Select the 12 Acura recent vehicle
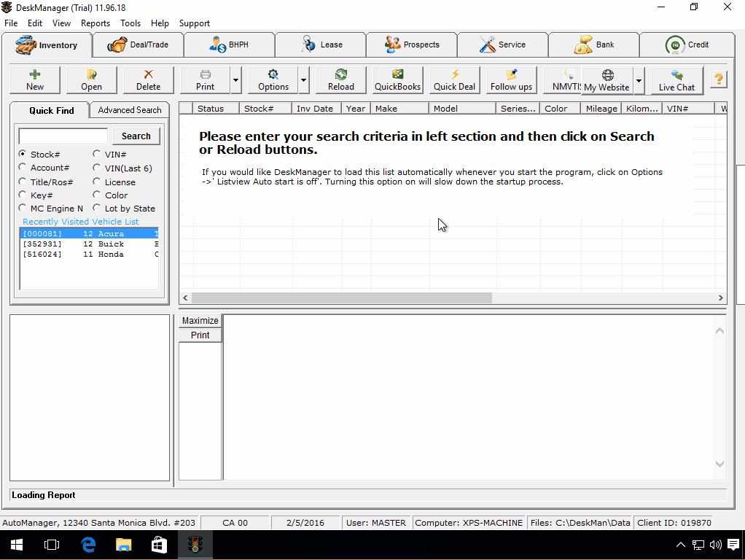The width and height of the screenshot is (745, 560). click(x=90, y=233)
